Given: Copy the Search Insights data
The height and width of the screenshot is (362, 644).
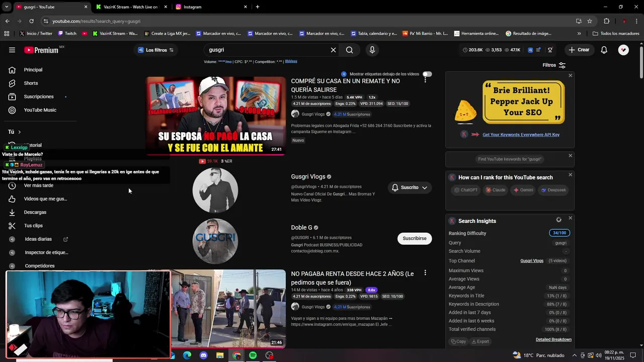Looking at the screenshot, I should (458, 341).
